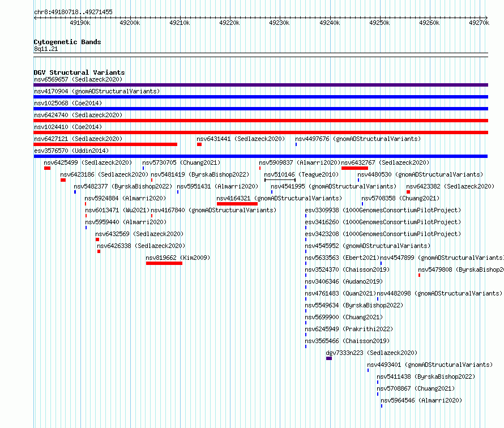This screenshot has width=504, height=428.
Task: Select the red nsv819662 variant bar
Action: point(164,263)
